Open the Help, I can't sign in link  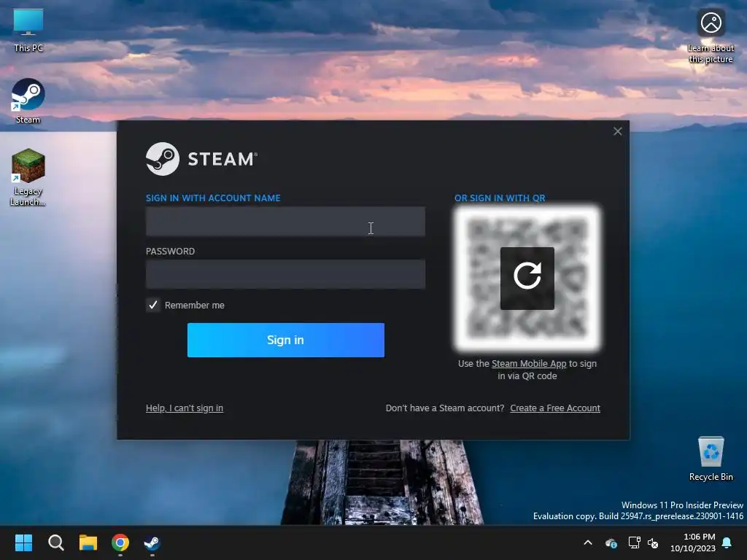185,408
